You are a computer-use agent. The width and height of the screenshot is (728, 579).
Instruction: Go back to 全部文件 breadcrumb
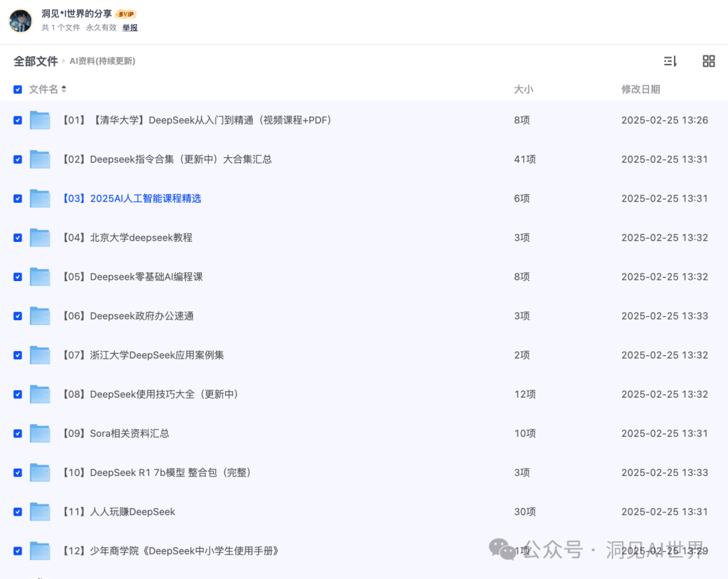tap(35, 61)
